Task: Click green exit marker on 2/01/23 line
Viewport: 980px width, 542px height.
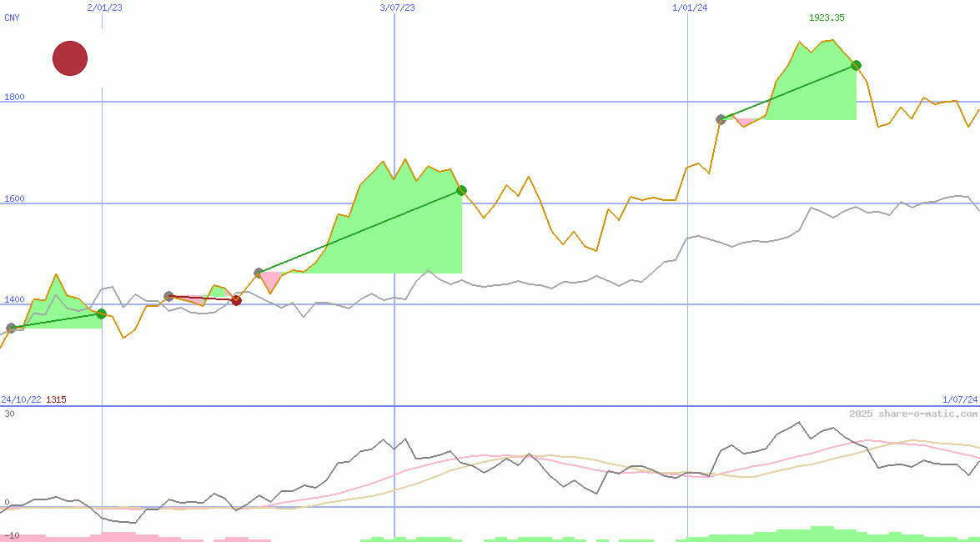Action: click(x=101, y=314)
